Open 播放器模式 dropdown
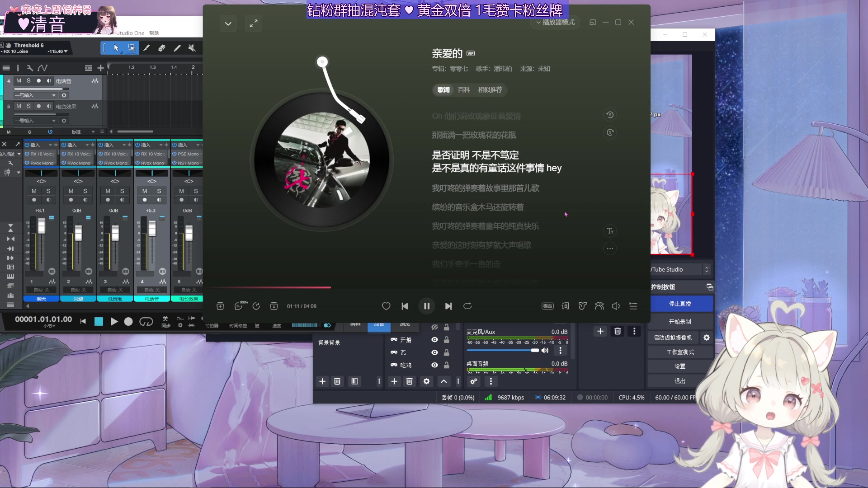Screen dimensions: 868x488 555,22
